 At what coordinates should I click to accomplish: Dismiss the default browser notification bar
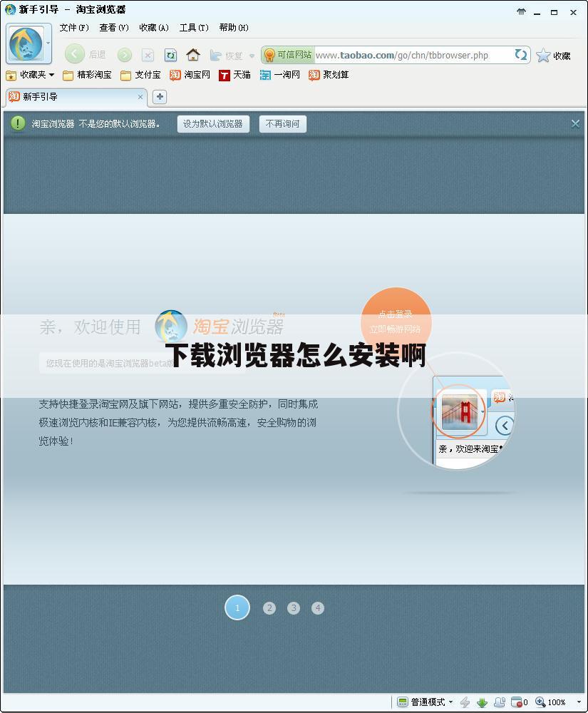pos(575,123)
